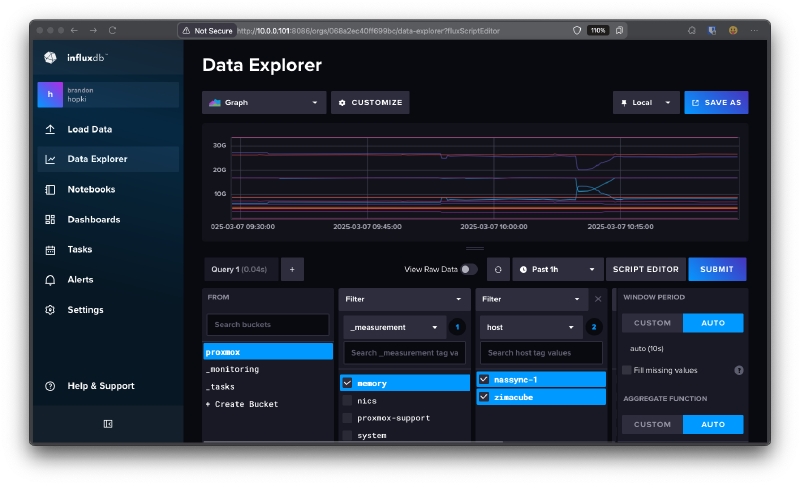Viewport: 800px width, 485px height.
Task: Expand the Local timezone dropdown
Action: coord(646,102)
